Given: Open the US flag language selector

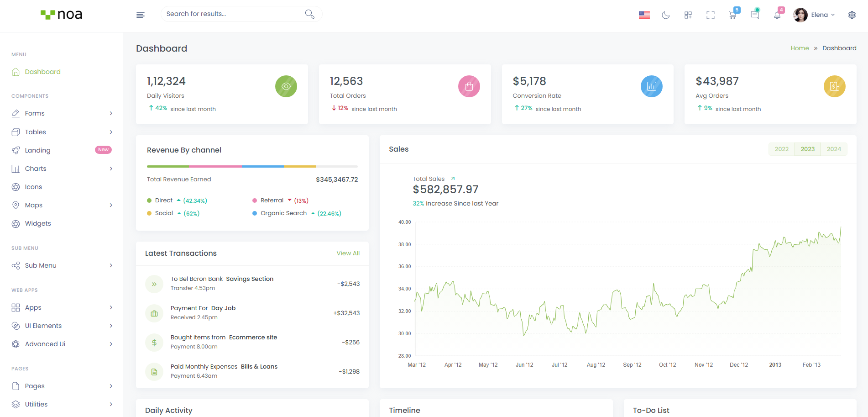Looking at the screenshot, I should 644,15.
